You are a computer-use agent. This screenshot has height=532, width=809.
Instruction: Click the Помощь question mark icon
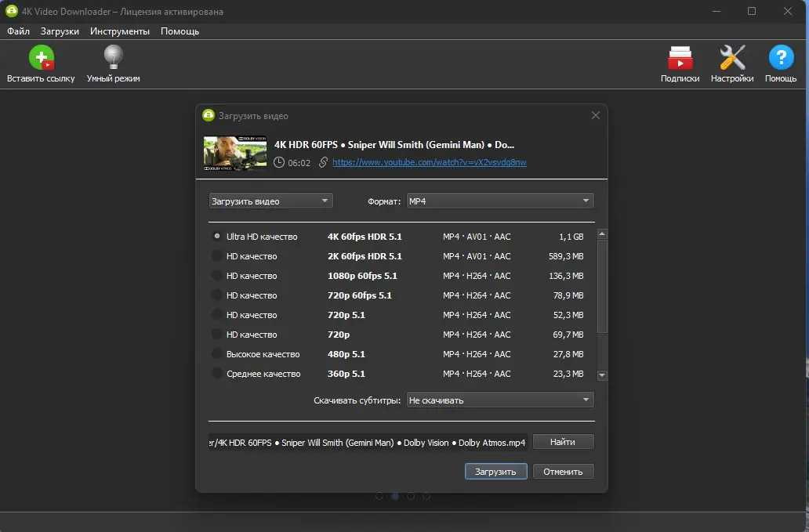click(781, 57)
